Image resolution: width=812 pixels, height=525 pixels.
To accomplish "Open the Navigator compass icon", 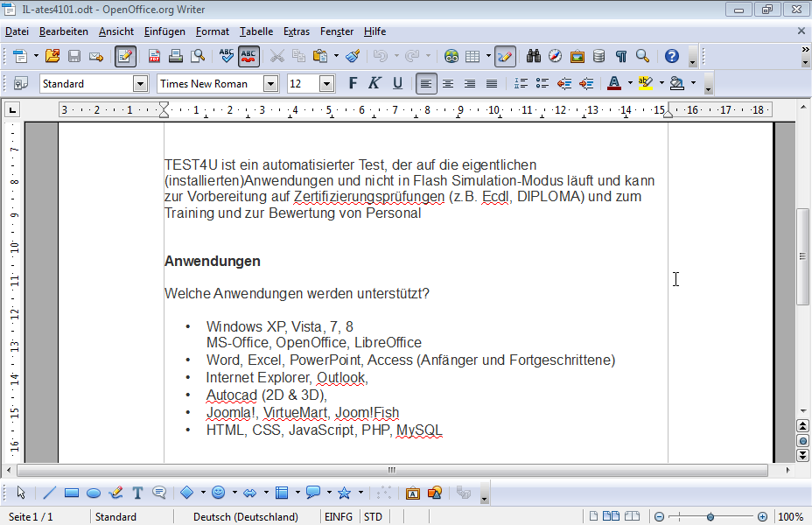I will point(555,56).
